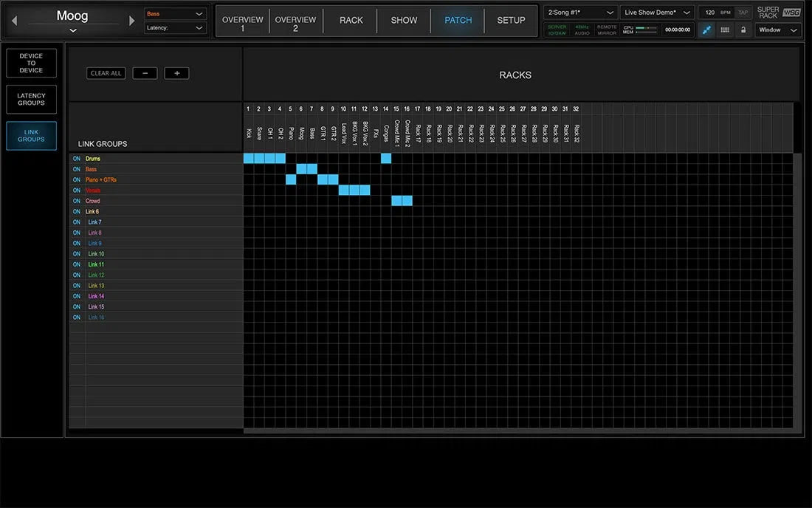Image resolution: width=812 pixels, height=508 pixels.
Task: Switch to the SHOW tab
Action: pyautogui.click(x=403, y=21)
